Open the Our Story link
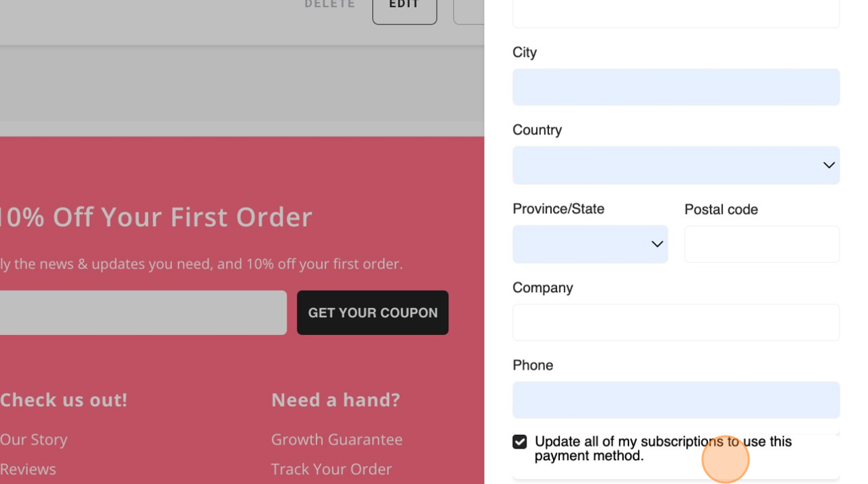 [x=34, y=439]
